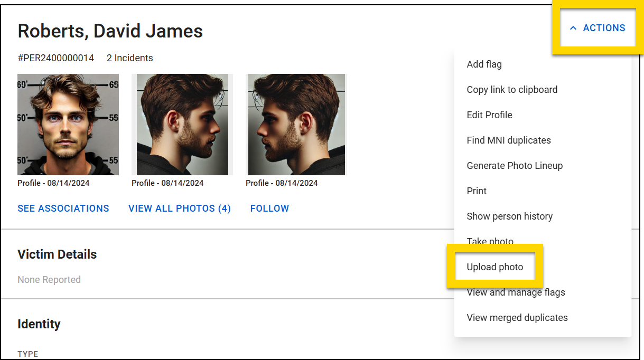Screen dimensions: 644x360
Task: Choose Copy link to clipboard
Action: pos(512,89)
